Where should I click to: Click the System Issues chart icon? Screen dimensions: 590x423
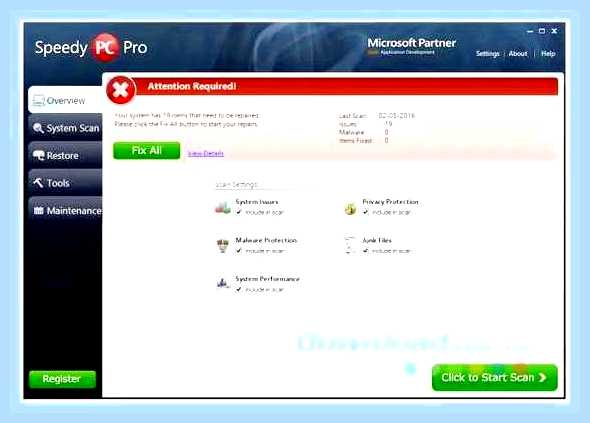[222, 207]
